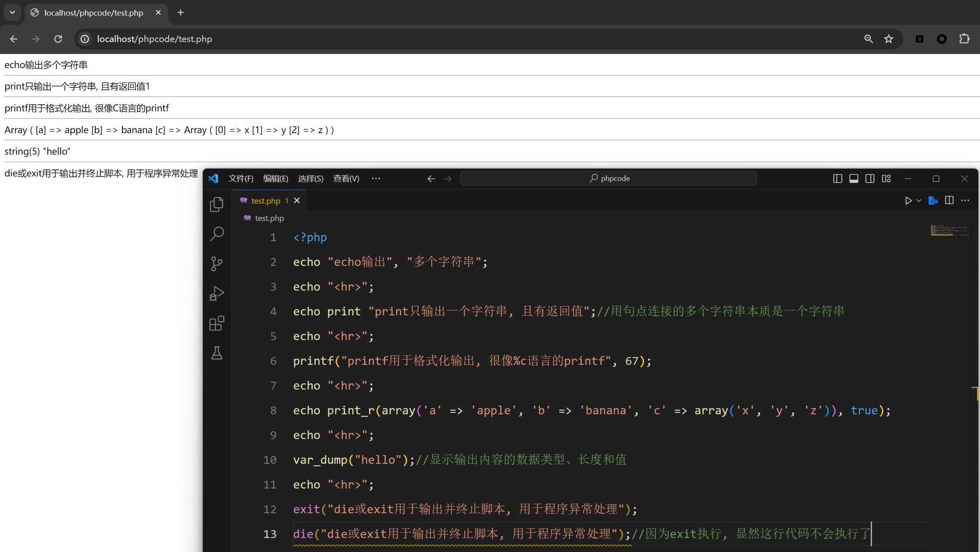Open the Testing view (flask icon)
Viewport: 980px width, 552px height.
[x=216, y=353]
